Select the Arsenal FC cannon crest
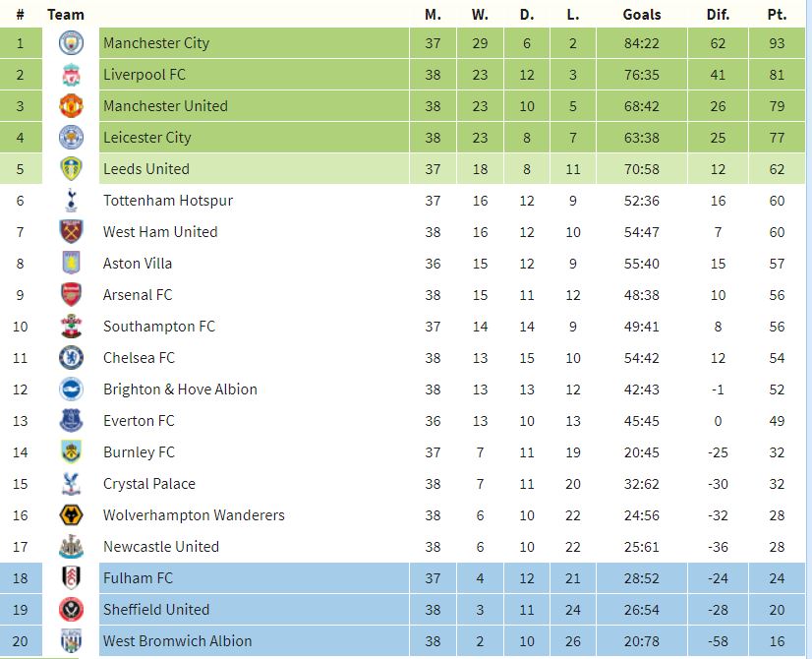This screenshot has width=812, height=659. [71, 295]
